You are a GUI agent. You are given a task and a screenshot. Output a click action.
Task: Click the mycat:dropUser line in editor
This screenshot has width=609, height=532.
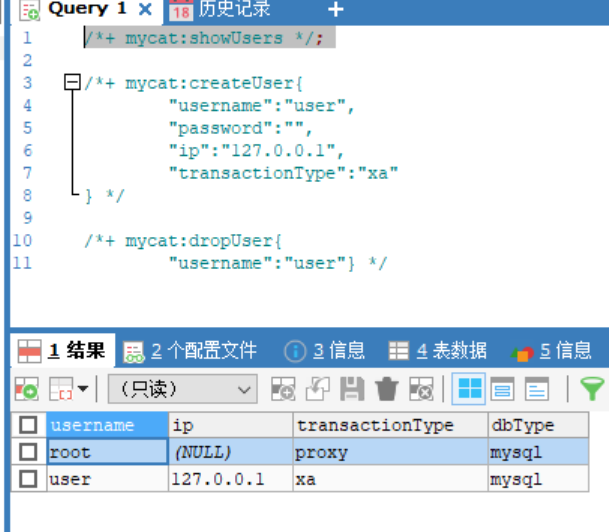click(x=183, y=241)
